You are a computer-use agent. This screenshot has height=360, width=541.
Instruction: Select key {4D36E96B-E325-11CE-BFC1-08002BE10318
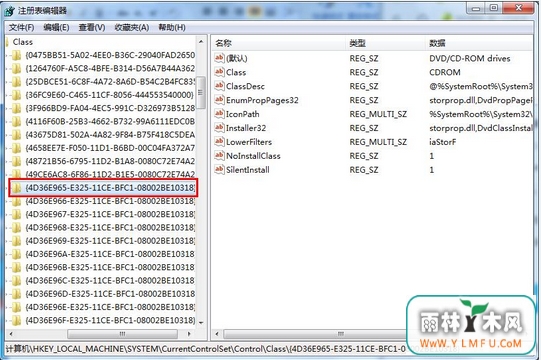[x=110, y=267]
